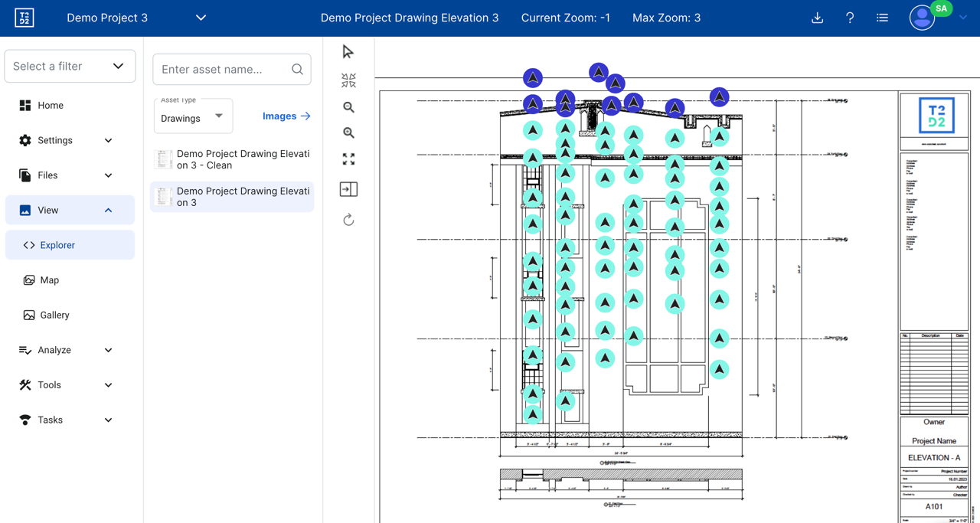
Task: Click the Images link
Action: pos(286,116)
